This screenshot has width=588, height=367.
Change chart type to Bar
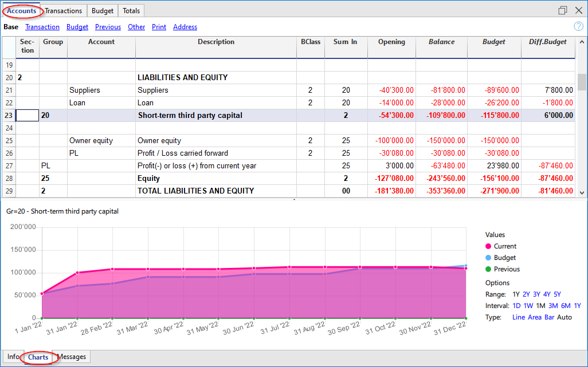coord(548,317)
